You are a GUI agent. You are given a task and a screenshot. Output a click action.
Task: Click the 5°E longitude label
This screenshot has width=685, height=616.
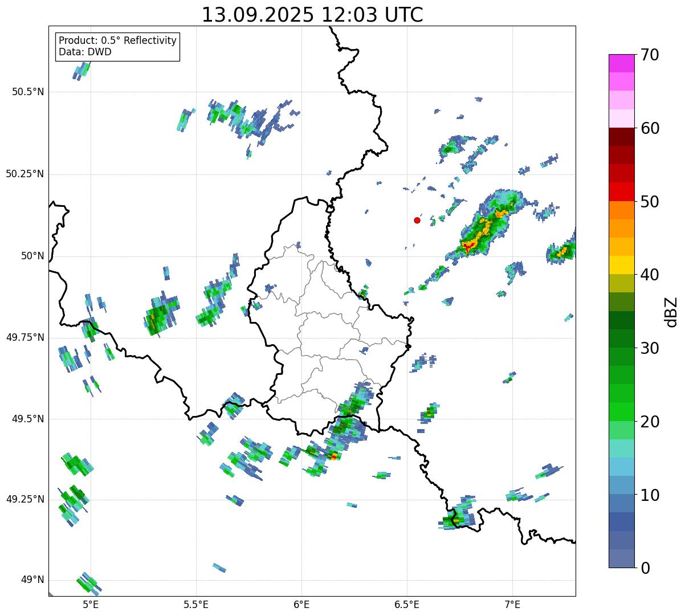pyautogui.click(x=90, y=604)
